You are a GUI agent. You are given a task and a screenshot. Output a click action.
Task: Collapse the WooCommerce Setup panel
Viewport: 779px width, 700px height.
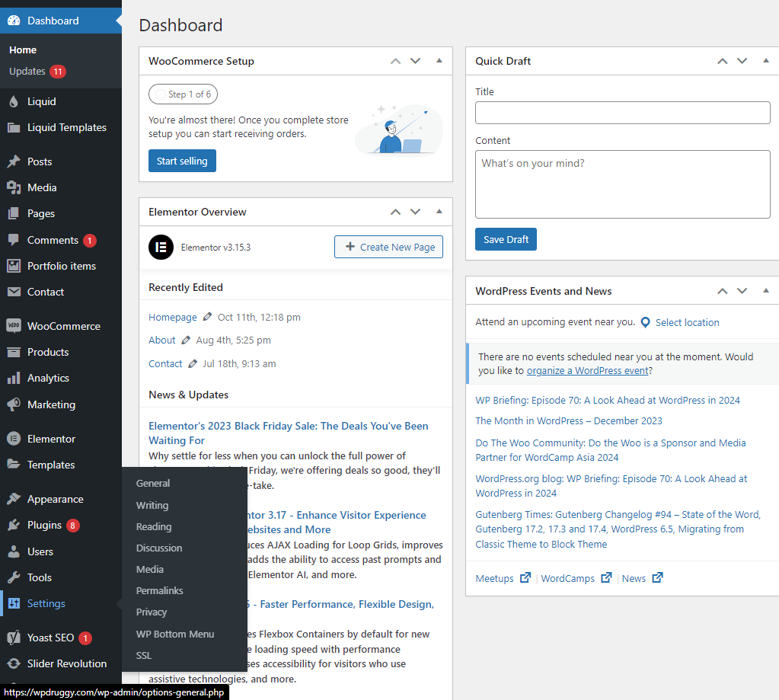click(439, 61)
